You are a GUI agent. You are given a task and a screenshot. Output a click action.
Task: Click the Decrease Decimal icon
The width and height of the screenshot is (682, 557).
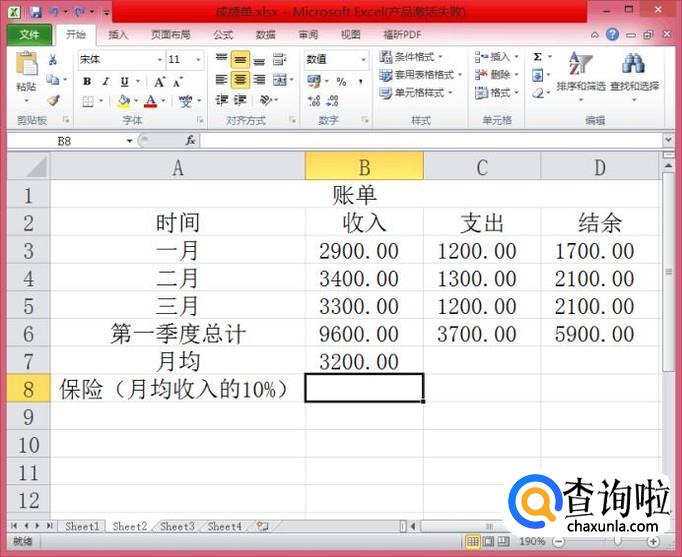pos(332,101)
